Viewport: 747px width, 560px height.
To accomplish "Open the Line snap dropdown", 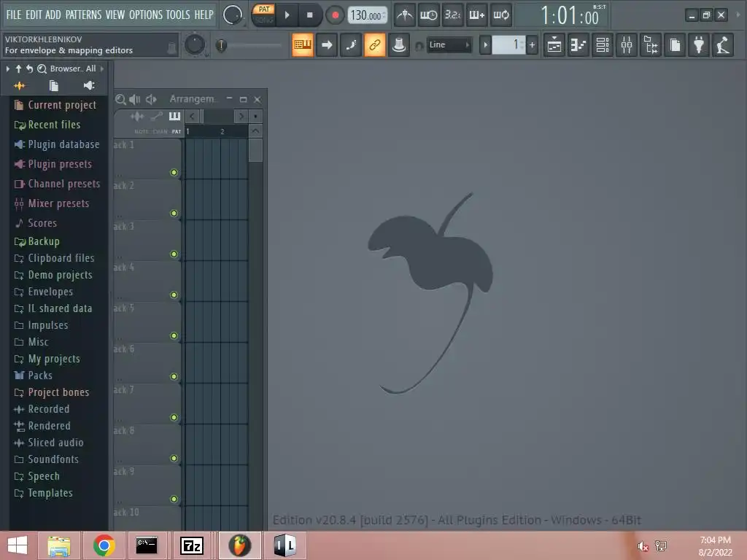I will pyautogui.click(x=449, y=44).
